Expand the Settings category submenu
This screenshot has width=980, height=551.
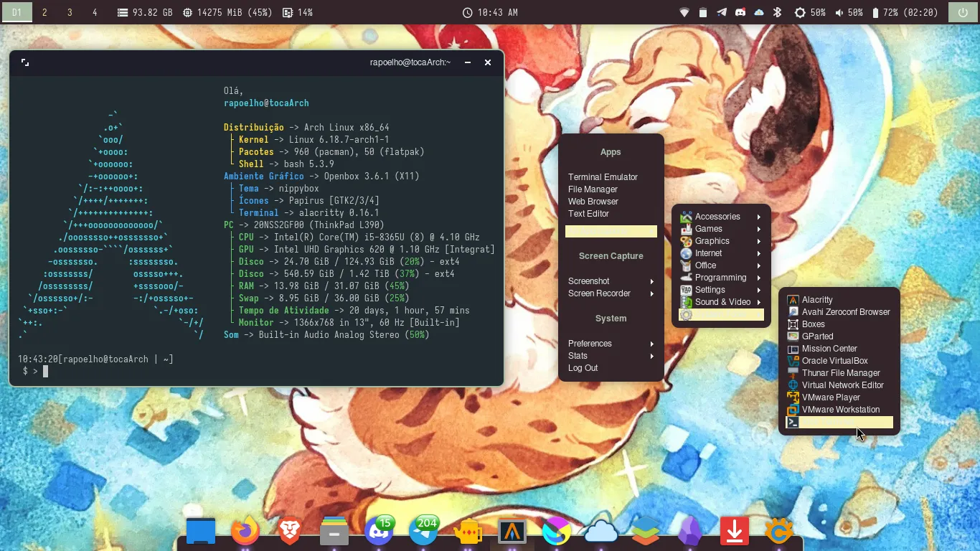pos(722,290)
